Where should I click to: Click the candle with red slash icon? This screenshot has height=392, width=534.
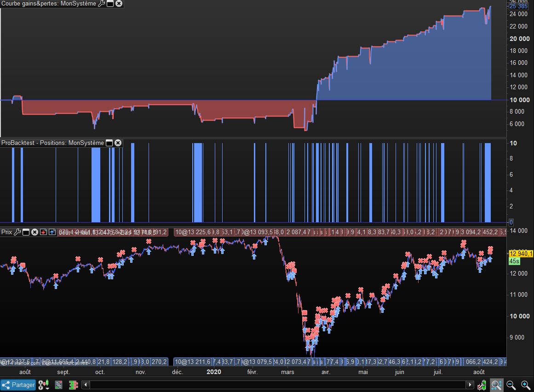(x=482, y=385)
